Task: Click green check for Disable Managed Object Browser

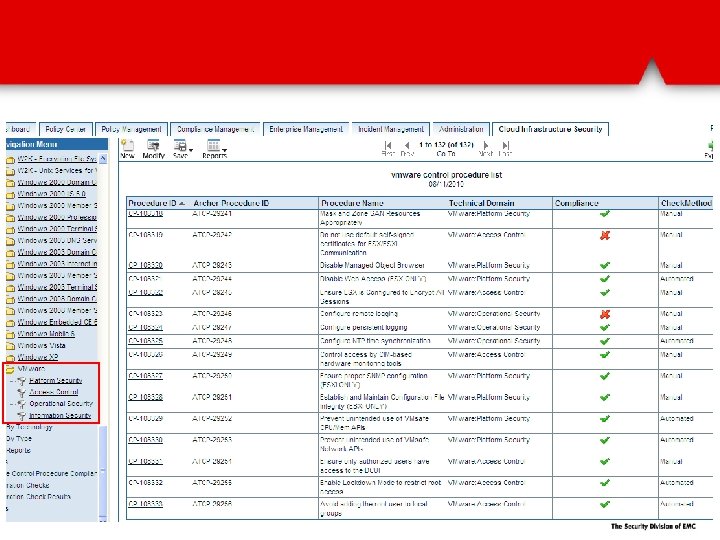Action: [x=605, y=265]
